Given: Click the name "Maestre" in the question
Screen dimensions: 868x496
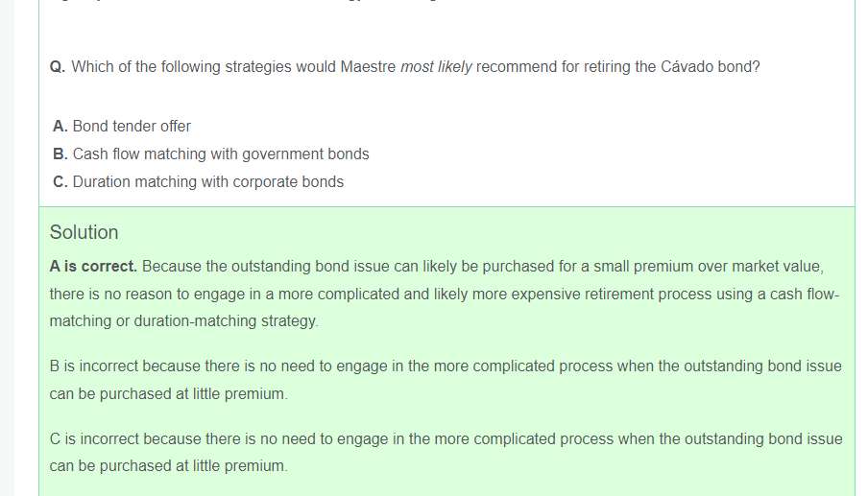Looking at the screenshot, I should coord(368,67).
